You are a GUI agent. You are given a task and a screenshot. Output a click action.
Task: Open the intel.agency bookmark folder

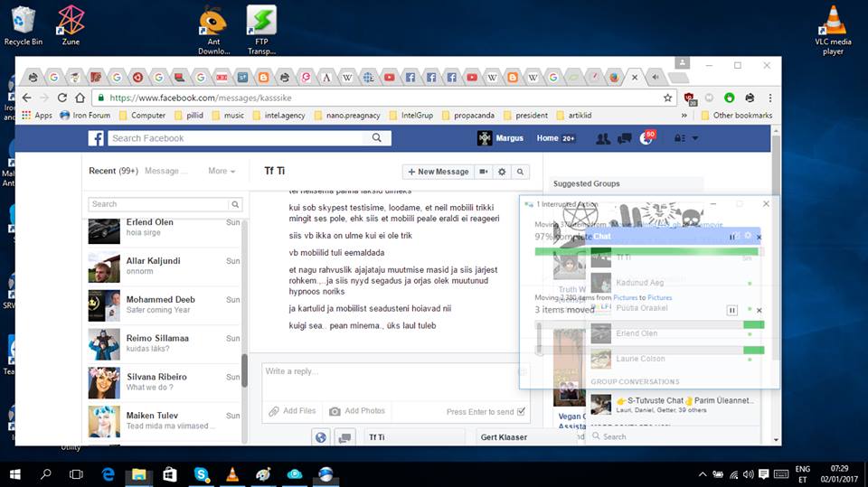[x=279, y=115]
